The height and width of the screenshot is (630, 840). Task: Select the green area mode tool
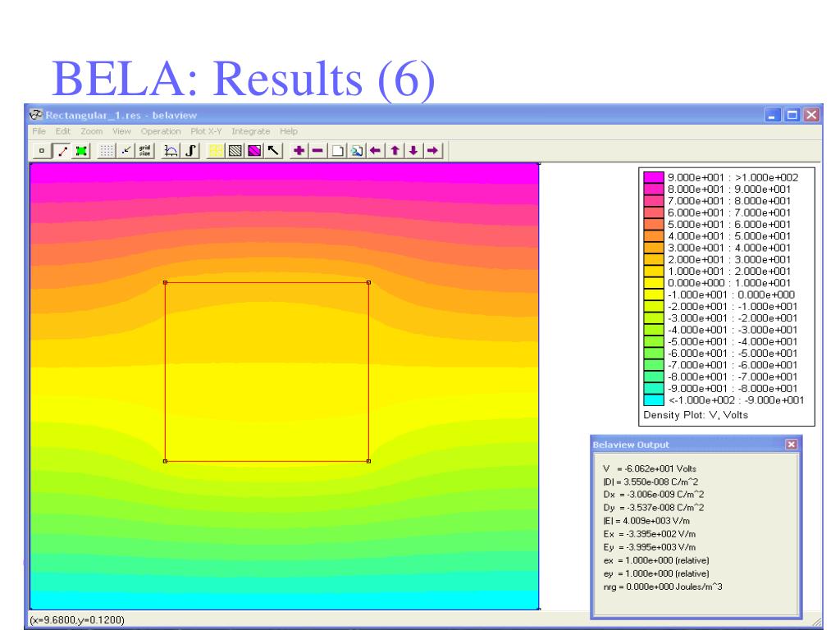click(81, 151)
